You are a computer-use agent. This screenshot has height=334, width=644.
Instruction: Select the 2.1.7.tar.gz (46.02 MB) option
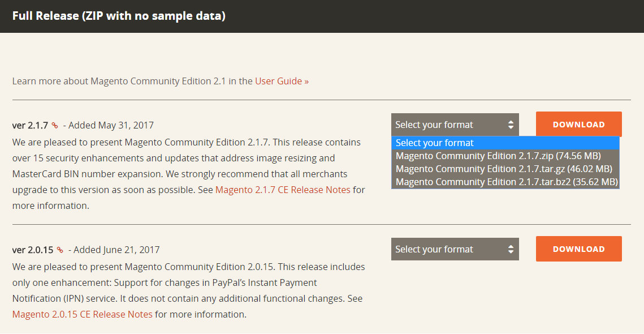504,169
